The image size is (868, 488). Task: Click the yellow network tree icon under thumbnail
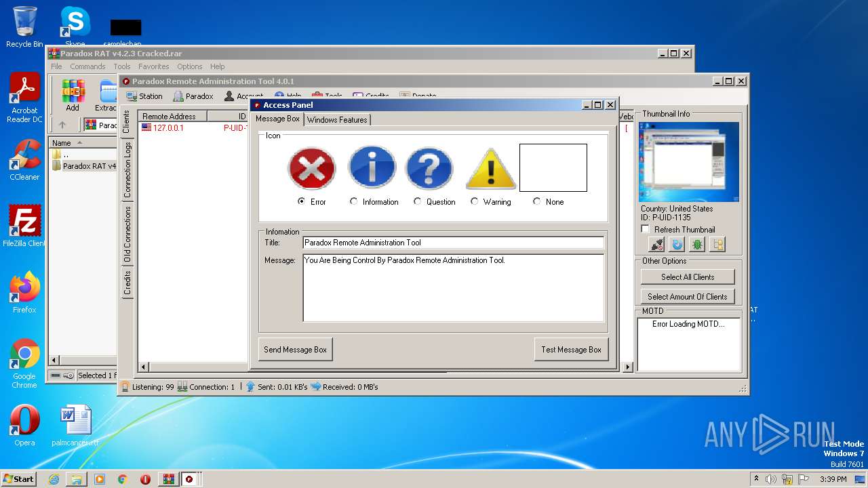point(717,245)
